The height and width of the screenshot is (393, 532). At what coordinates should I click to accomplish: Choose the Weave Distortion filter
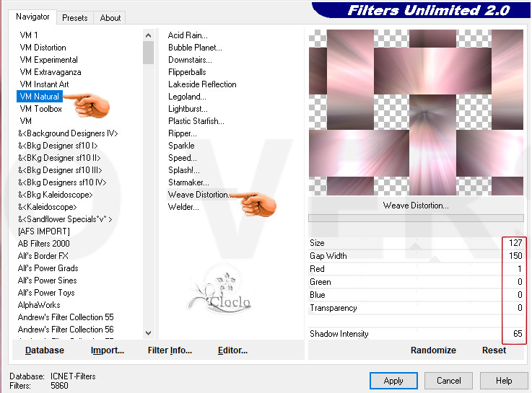coord(199,195)
